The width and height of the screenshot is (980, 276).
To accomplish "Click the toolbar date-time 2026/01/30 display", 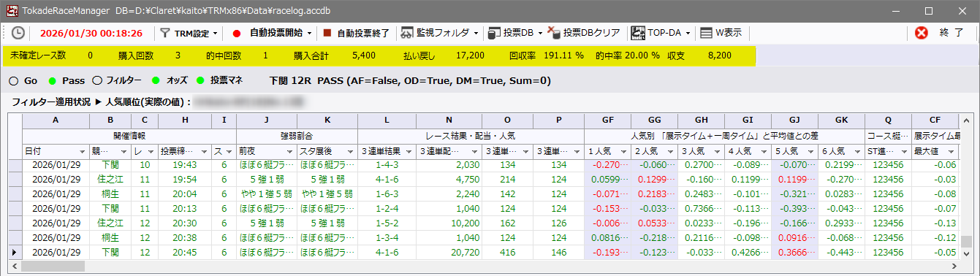I will (91, 33).
